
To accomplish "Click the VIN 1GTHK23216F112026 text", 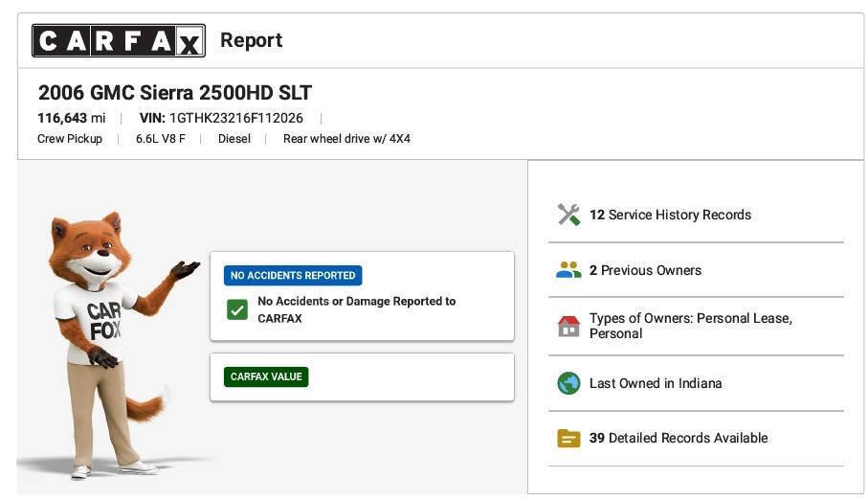I will tap(221, 118).
